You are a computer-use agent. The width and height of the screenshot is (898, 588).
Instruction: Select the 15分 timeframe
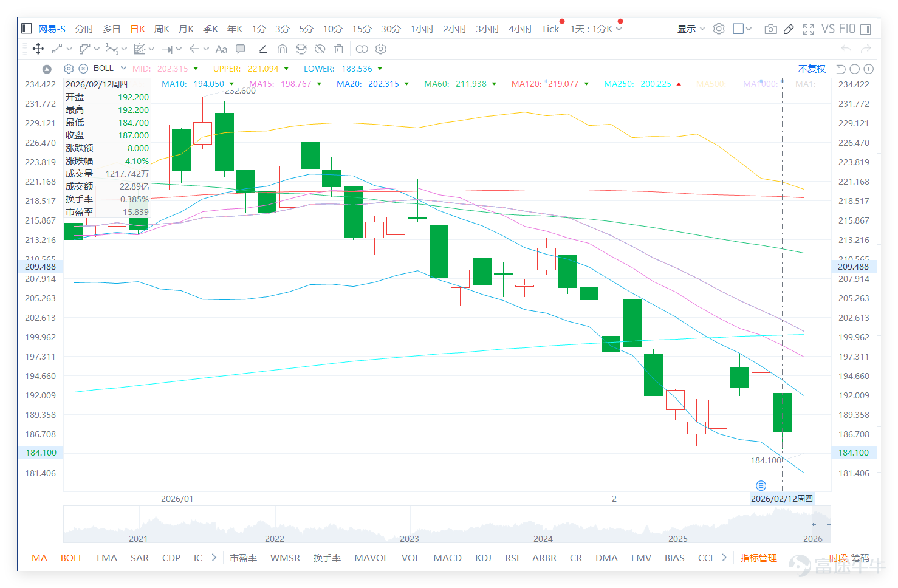click(x=362, y=29)
